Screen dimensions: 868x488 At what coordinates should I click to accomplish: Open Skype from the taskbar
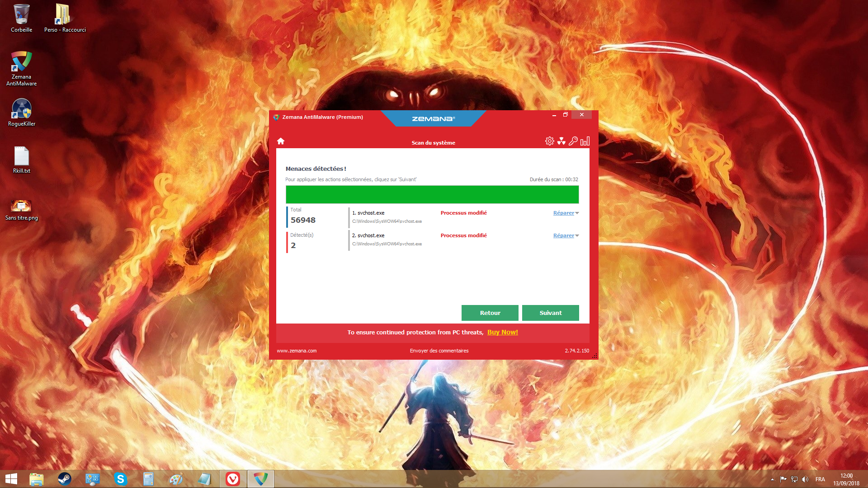(x=120, y=479)
